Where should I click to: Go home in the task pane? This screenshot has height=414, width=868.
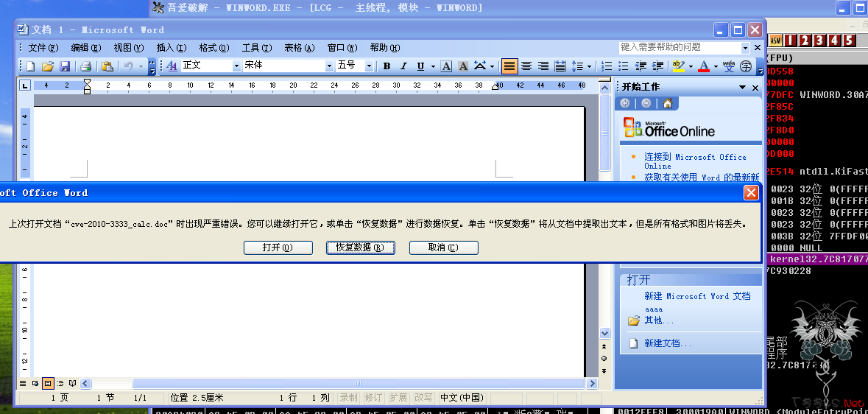click(668, 103)
